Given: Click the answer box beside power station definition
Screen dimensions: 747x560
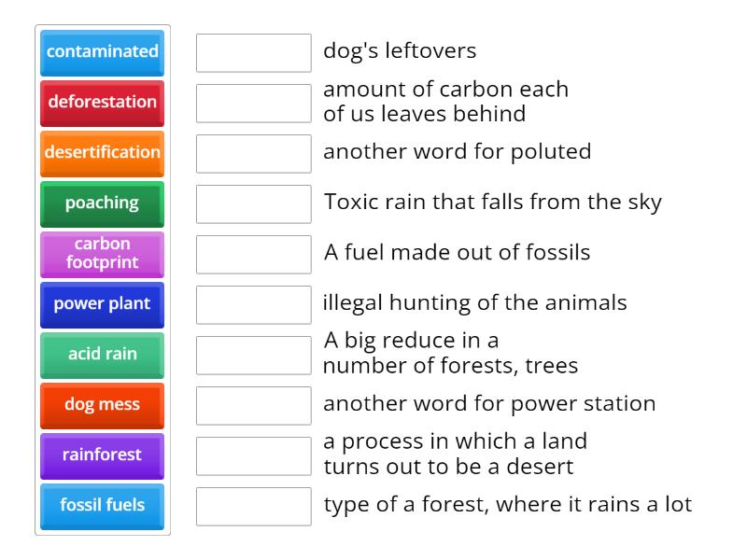Looking at the screenshot, I should coord(253,405).
